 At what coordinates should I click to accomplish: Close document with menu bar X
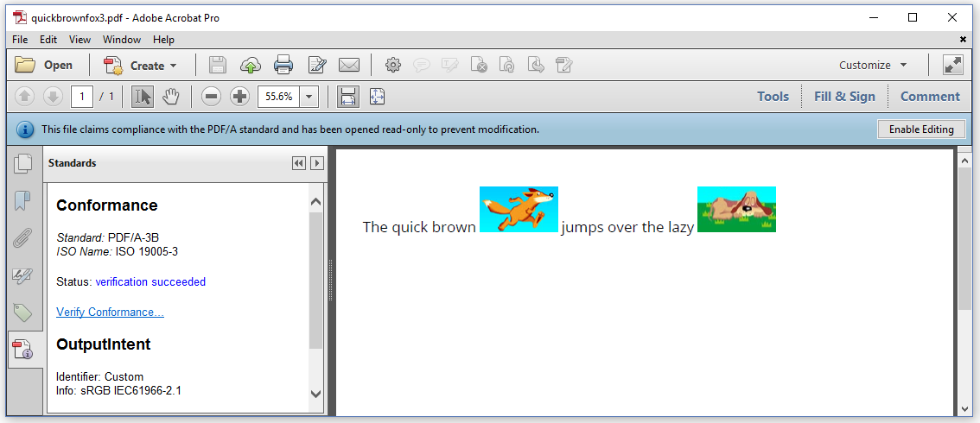pos(963,40)
